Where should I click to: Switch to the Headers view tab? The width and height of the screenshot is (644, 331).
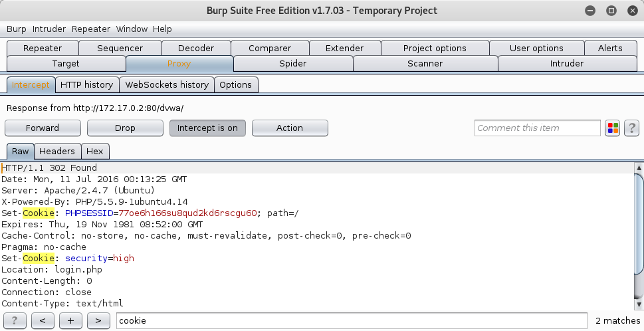(x=58, y=151)
